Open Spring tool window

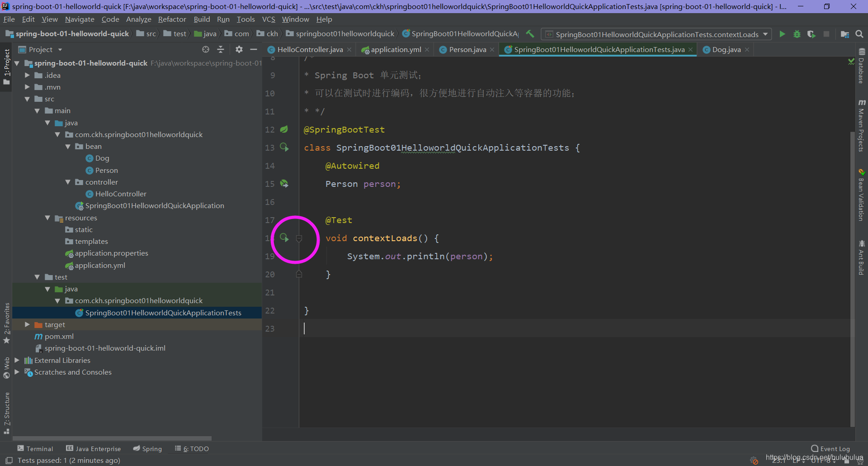pos(147,448)
